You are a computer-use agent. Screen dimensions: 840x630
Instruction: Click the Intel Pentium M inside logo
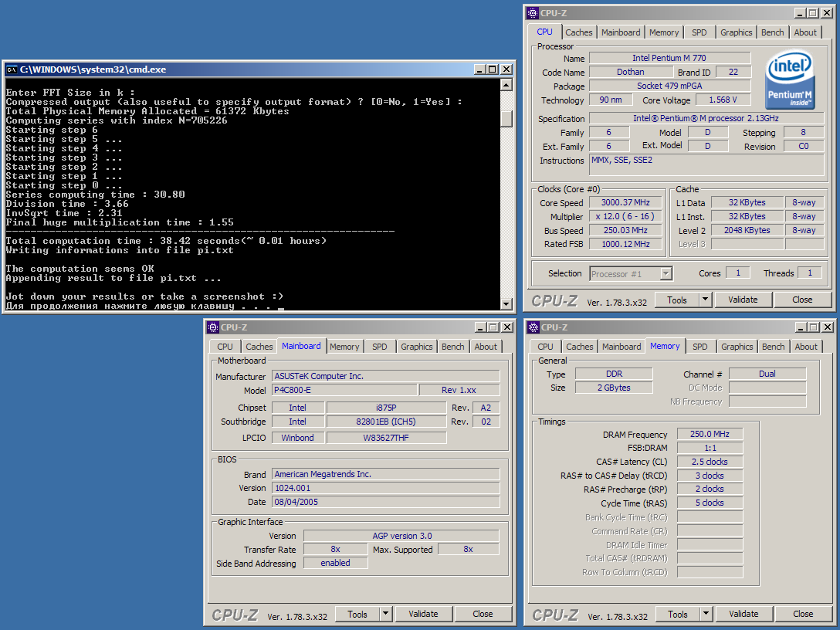coord(790,80)
